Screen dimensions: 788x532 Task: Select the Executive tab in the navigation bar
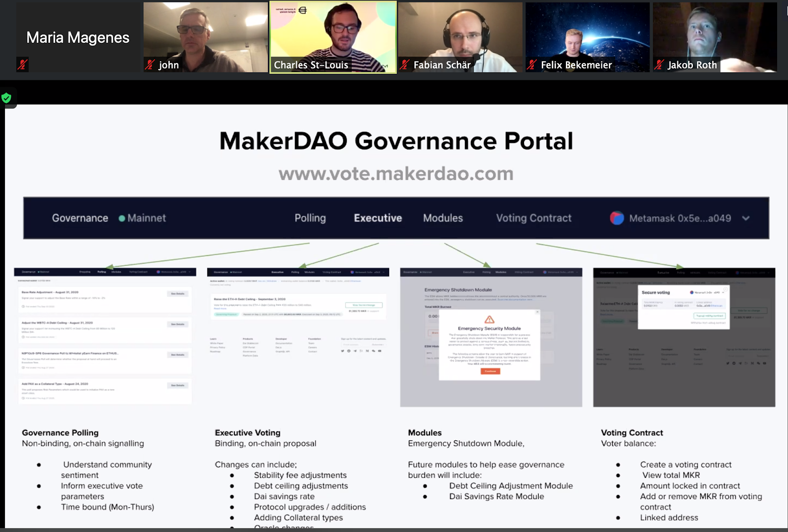tap(378, 218)
